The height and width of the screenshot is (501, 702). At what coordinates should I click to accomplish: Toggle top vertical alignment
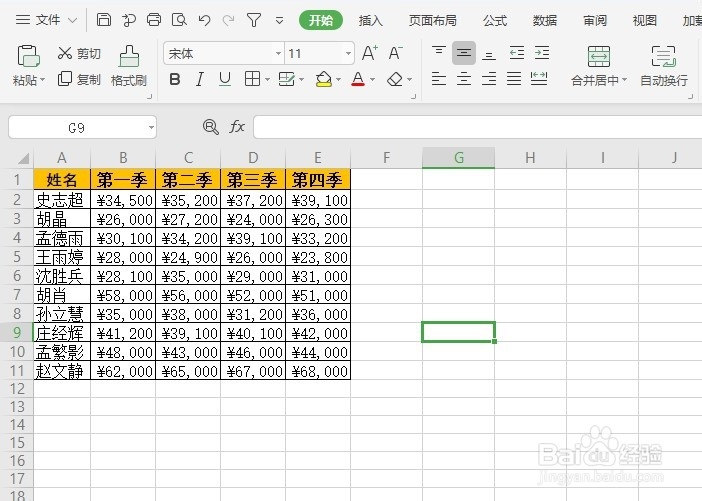point(439,53)
